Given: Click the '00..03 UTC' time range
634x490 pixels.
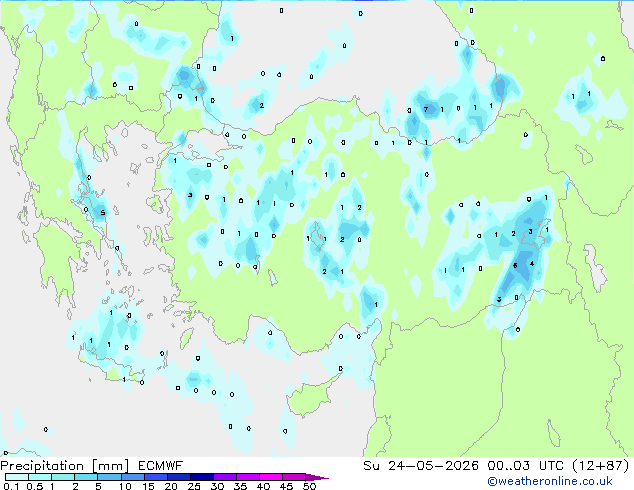Looking at the screenshot, I should (525, 466).
